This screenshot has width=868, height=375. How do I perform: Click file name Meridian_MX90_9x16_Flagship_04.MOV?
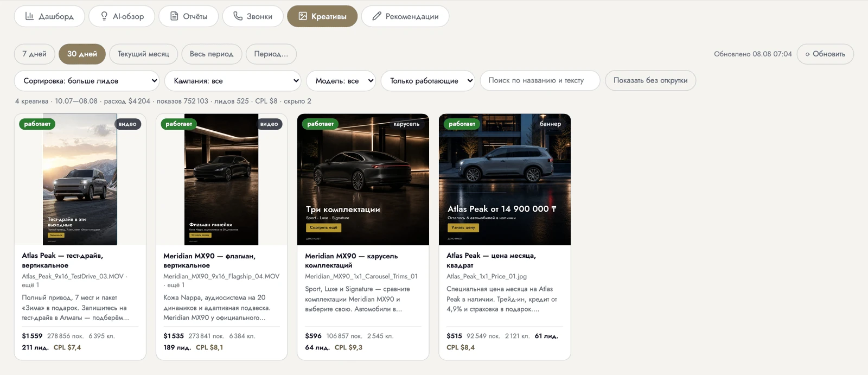pyautogui.click(x=221, y=276)
